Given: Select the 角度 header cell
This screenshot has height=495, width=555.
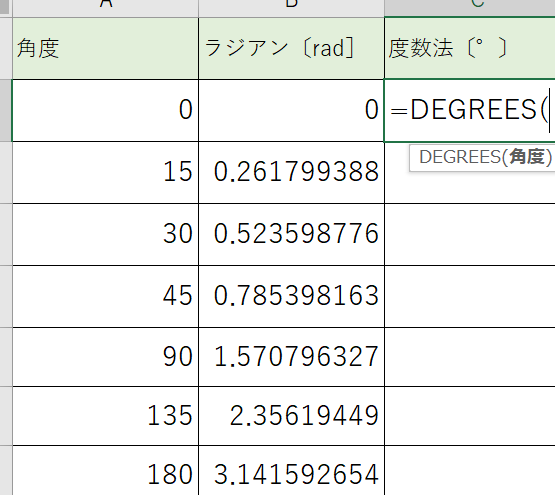Looking at the screenshot, I should point(105,48).
